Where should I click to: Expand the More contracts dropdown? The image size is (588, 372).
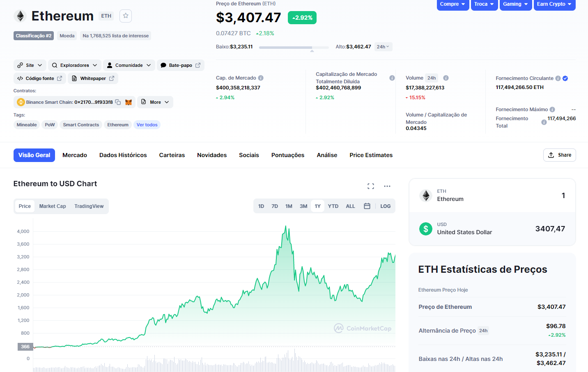[x=155, y=102]
